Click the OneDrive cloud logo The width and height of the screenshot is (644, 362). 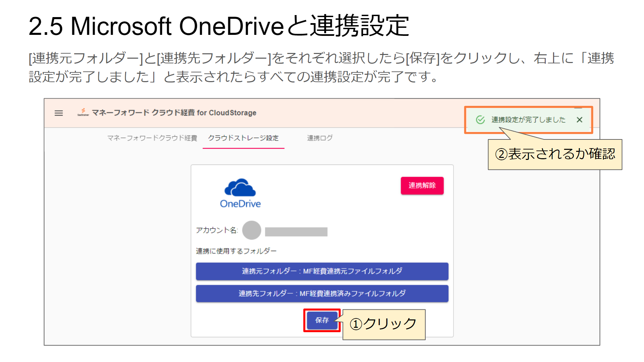(x=240, y=187)
